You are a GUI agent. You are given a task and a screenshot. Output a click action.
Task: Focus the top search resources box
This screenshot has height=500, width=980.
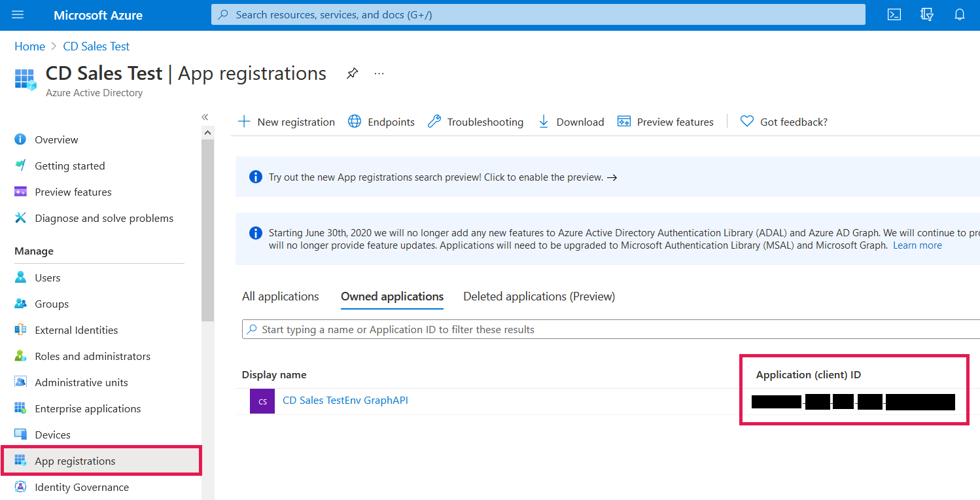click(538, 14)
